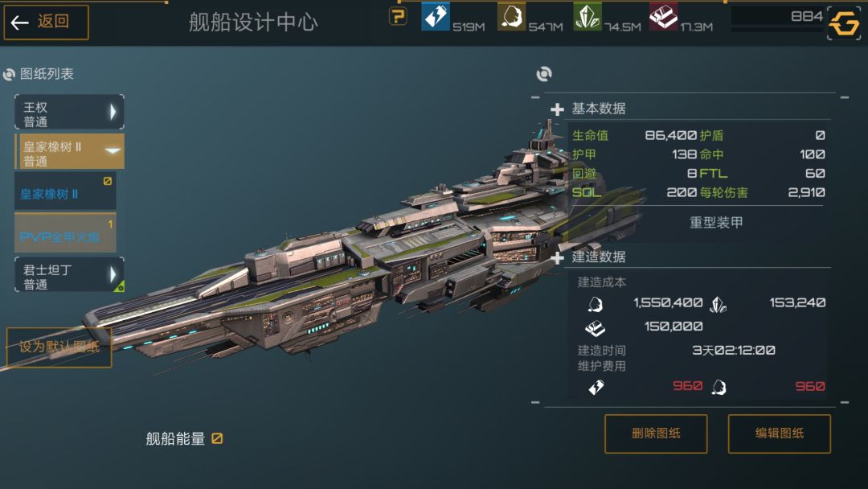Tap the metal ore resource icon
868x489 pixels.
(x=511, y=16)
